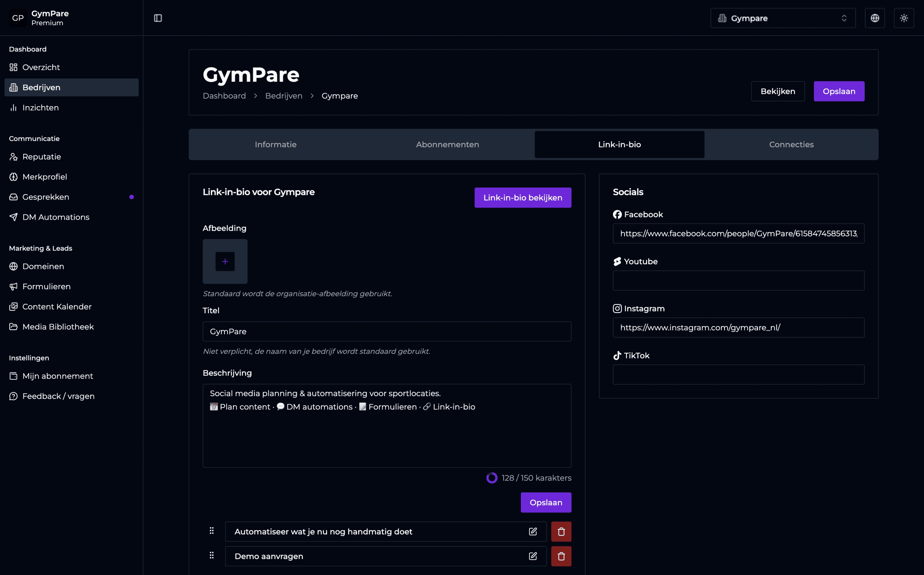Click the Youtube logo icon

click(617, 262)
